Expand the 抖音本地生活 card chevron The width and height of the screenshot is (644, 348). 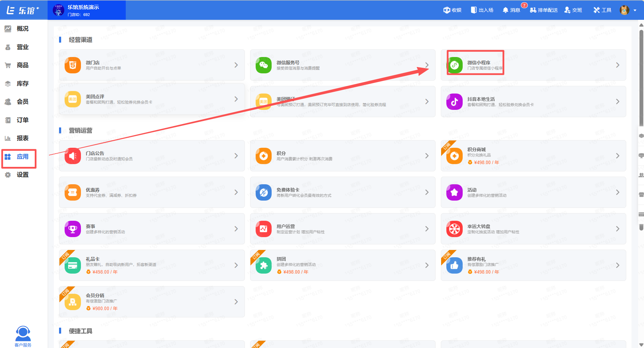click(x=618, y=102)
